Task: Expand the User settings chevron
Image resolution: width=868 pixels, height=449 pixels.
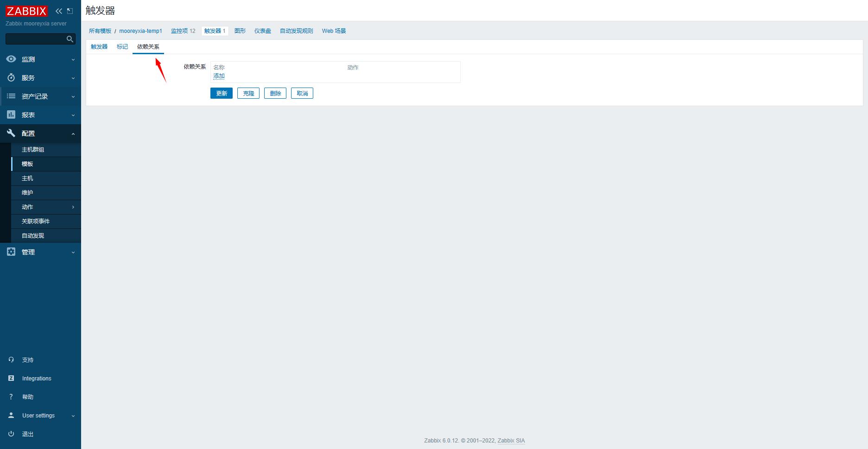Action: 73,416
